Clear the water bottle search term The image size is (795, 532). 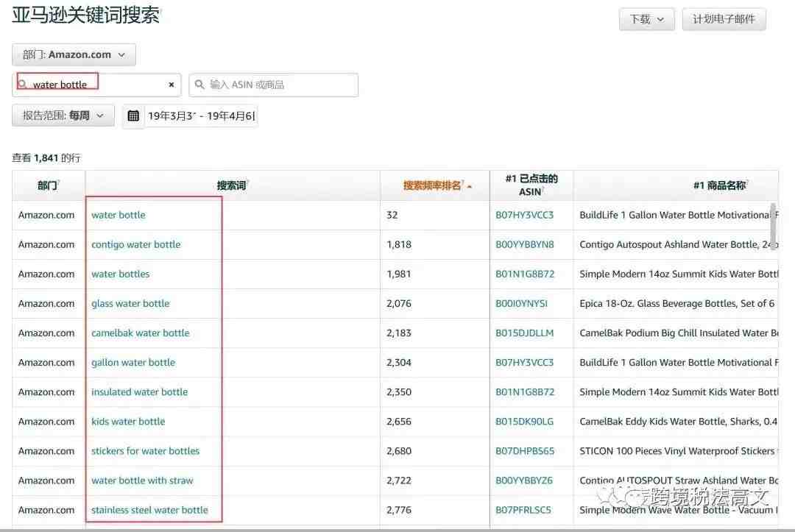(x=172, y=85)
